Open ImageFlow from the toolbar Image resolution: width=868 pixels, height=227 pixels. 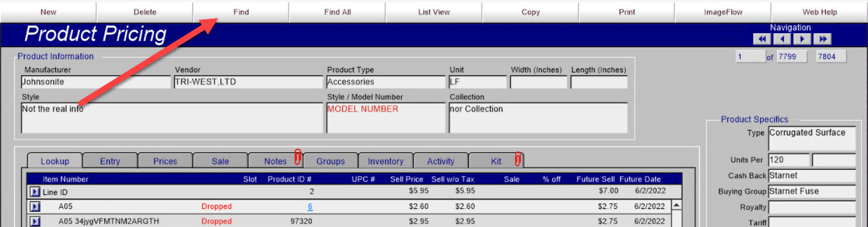tap(723, 12)
